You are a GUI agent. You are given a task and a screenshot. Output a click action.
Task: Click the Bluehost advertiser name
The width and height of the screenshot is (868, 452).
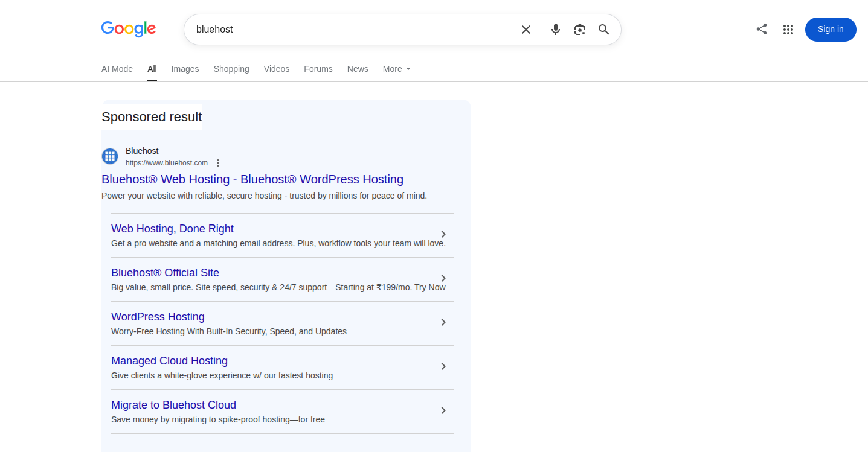142,151
